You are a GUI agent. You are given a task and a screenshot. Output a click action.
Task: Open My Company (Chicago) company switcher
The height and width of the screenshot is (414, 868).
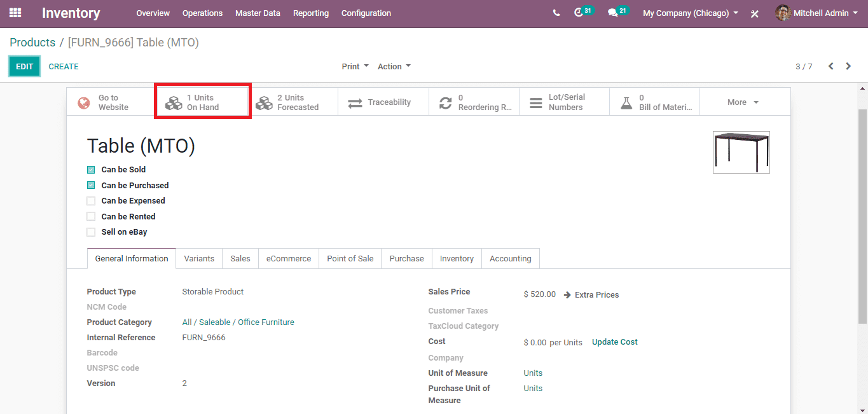pyautogui.click(x=691, y=13)
